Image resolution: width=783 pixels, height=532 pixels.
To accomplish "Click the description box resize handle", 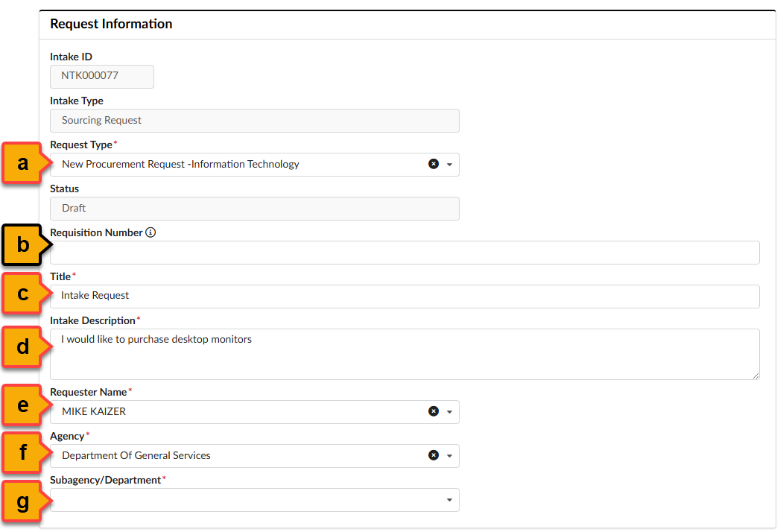I will pyautogui.click(x=755, y=376).
